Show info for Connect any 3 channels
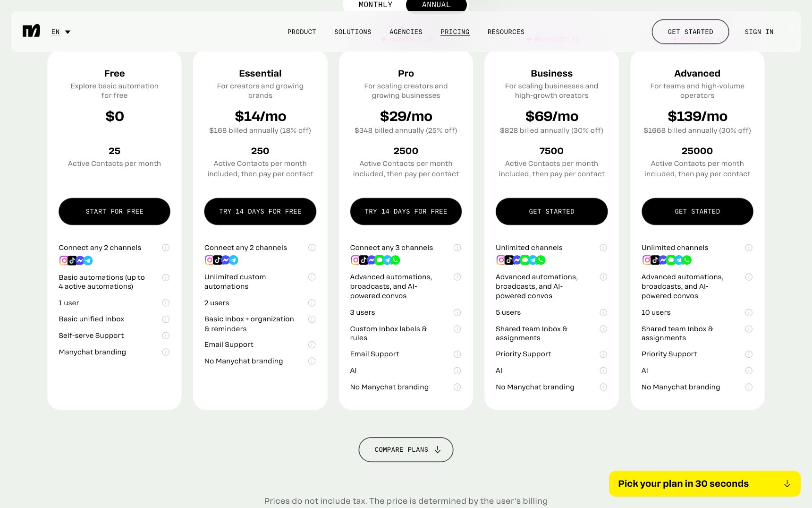The image size is (812, 508). point(457,248)
